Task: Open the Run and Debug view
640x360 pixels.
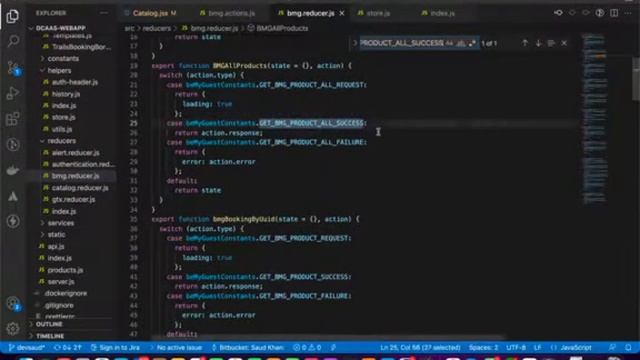Action: coord(13,93)
